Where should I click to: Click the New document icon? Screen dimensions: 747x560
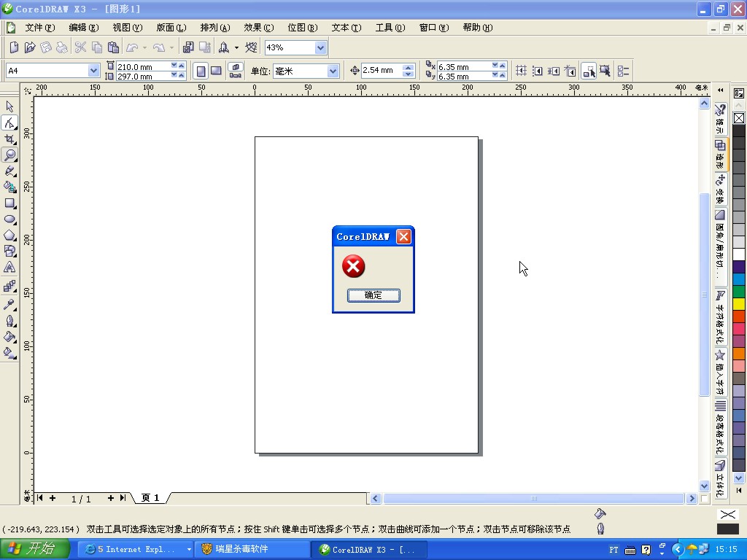pyautogui.click(x=13, y=47)
